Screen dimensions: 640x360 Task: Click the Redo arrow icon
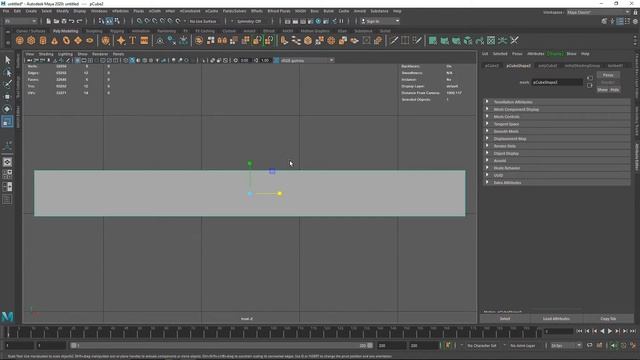79,21
